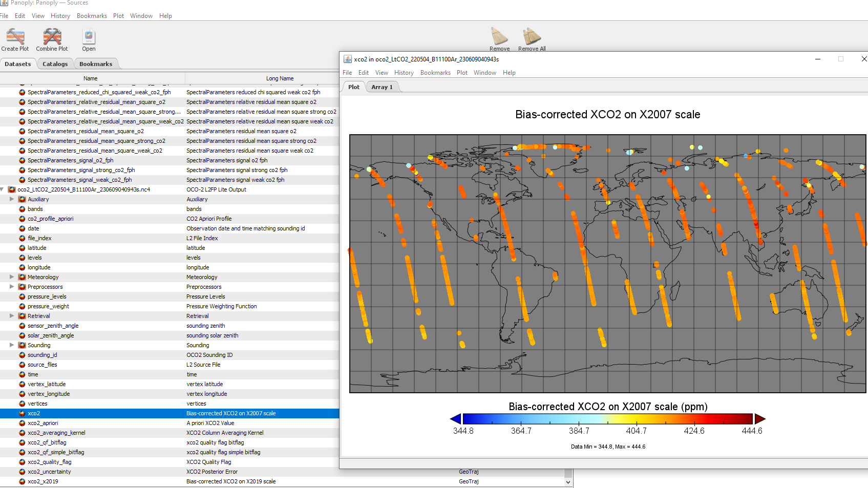Screen dimensions: 868x488
Task: Switch to the Array 1 tab
Action: point(382,87)
